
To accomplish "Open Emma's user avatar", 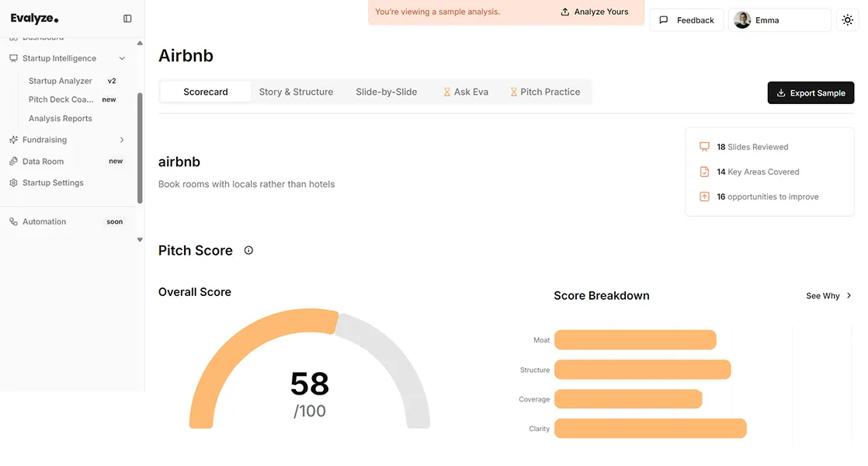I will (x=742, y=20).
